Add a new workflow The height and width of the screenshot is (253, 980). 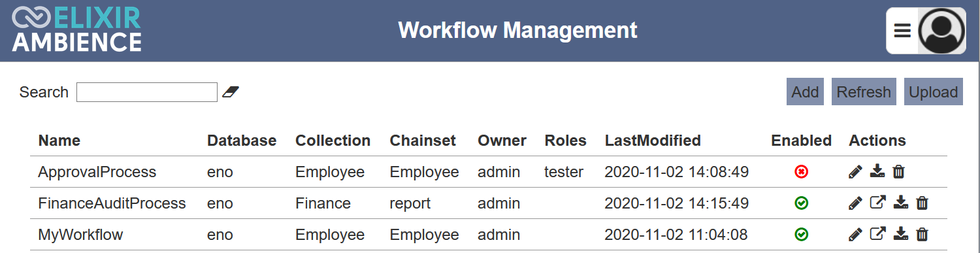point(805,92)
